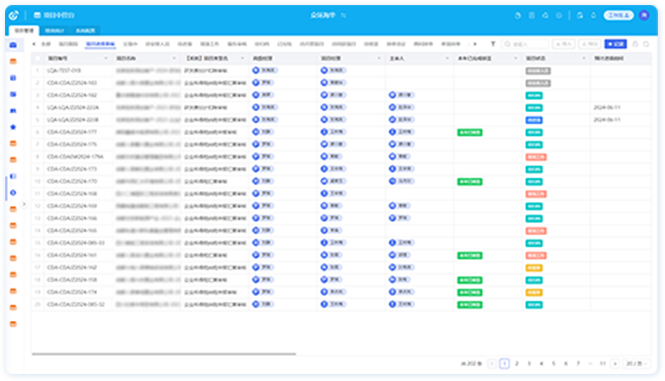Toggle the select-all checkbox in table header
Image resolution: width=665 pixels, height=381 pixels.
[38, 58]
